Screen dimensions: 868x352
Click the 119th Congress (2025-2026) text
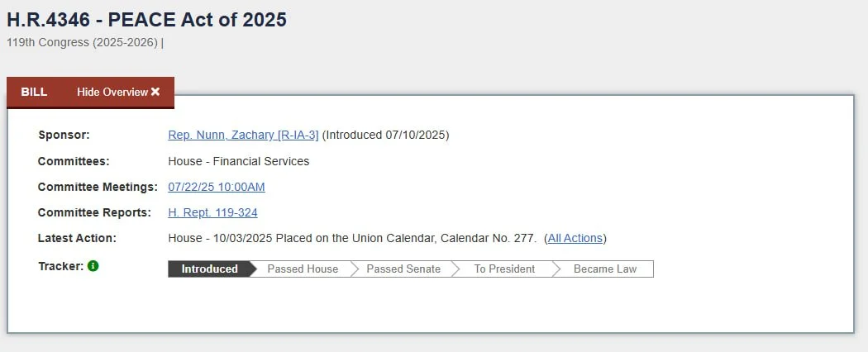click(83, 43)
